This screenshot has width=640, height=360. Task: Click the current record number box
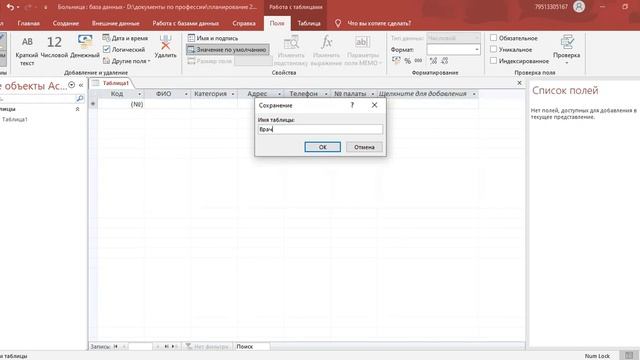[140, 347]
